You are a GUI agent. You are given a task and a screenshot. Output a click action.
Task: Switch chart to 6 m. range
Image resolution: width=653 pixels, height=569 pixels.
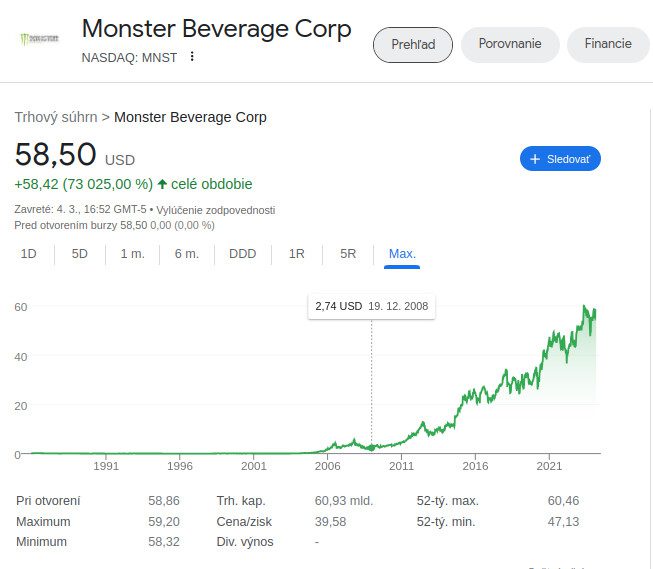187,254
